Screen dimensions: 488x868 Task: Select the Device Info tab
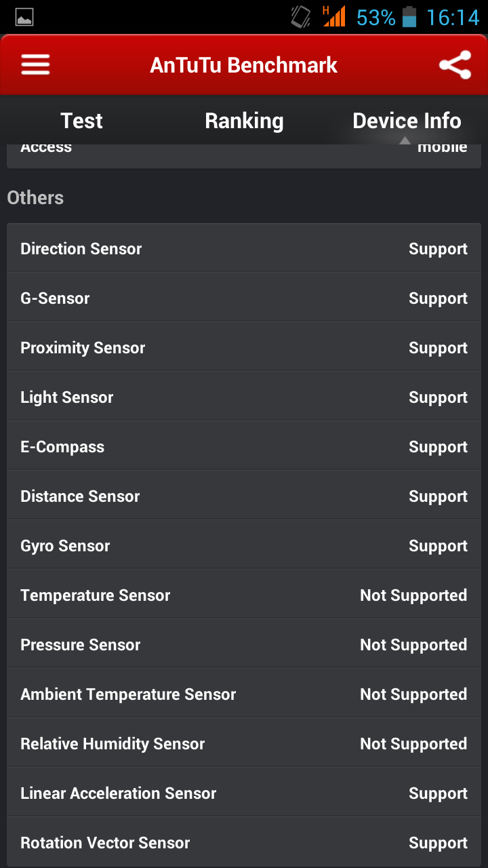407,121
